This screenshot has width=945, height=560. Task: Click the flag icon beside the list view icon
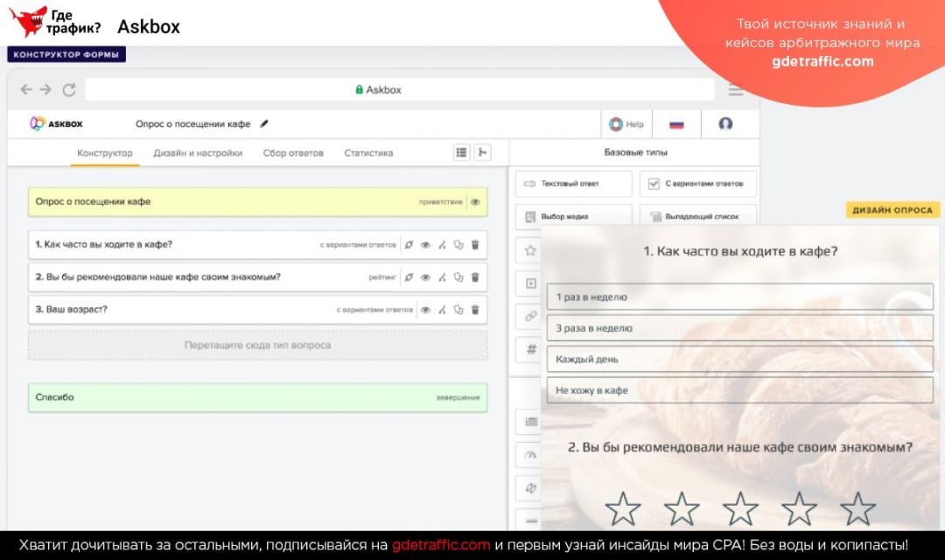point(483,151)
